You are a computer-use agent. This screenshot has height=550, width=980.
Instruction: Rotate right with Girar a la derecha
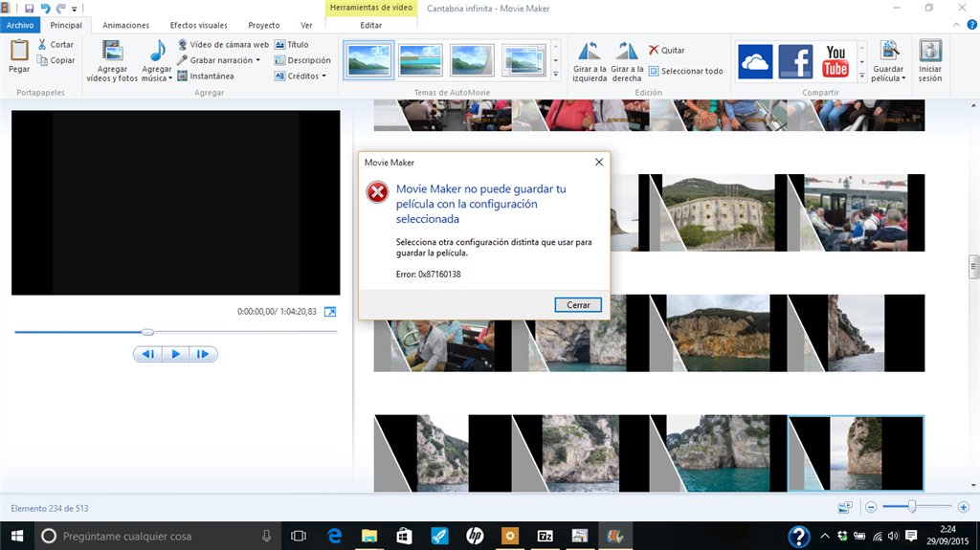(626, 61)
